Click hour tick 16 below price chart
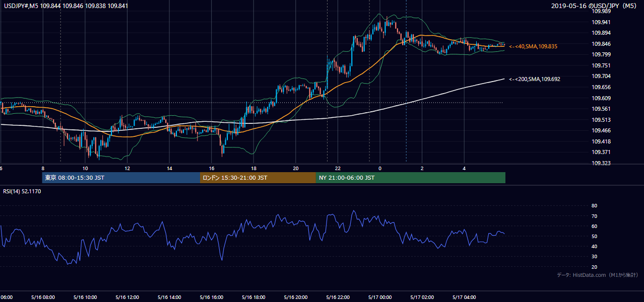The height and width of the screenshot is (302, 644). tap(211, 169)
